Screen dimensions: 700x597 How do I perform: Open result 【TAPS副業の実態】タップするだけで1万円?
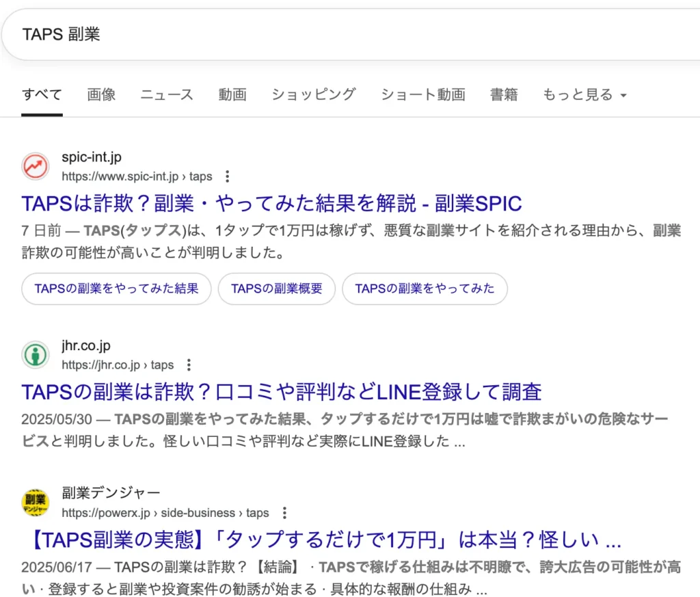tap(325, 540)
